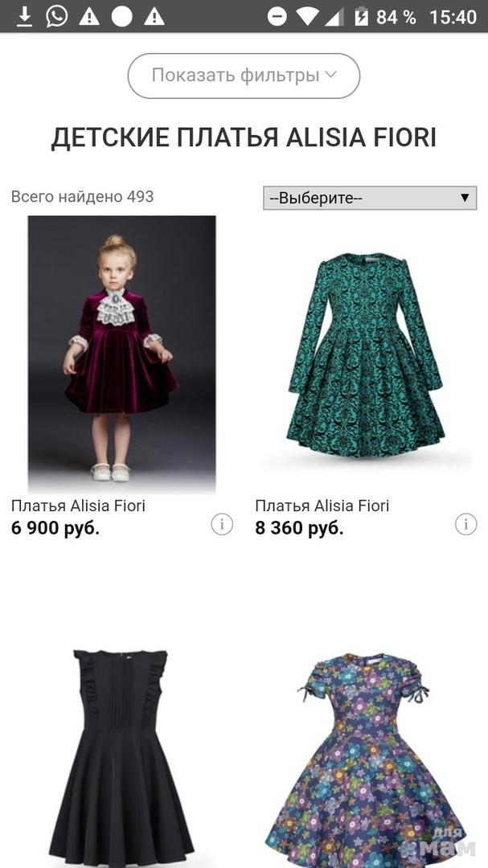
Task: Open the Платья Alisia Fiori link priced 6 900 руб.
Action: coord(78,506)
